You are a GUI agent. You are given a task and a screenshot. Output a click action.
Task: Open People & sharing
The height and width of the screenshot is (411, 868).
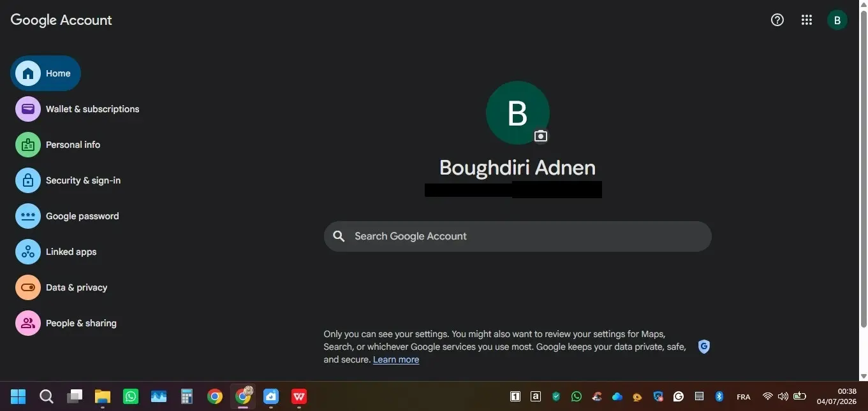click(x=66, y=323)
